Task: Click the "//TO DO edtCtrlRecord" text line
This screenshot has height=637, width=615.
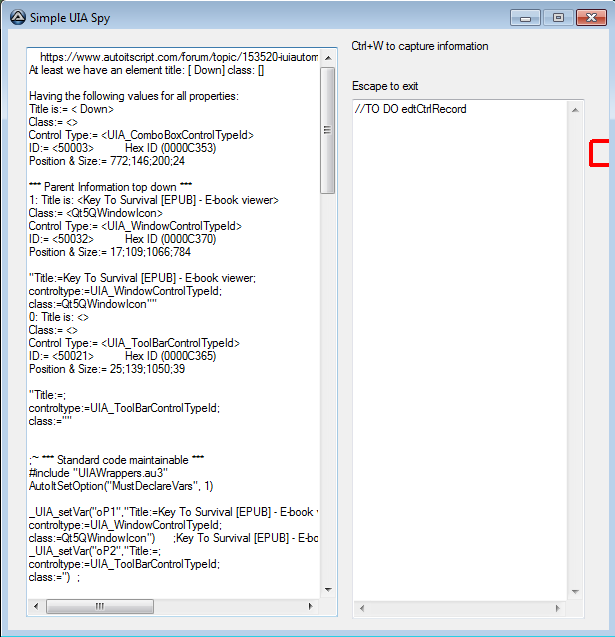Action: 410,109
